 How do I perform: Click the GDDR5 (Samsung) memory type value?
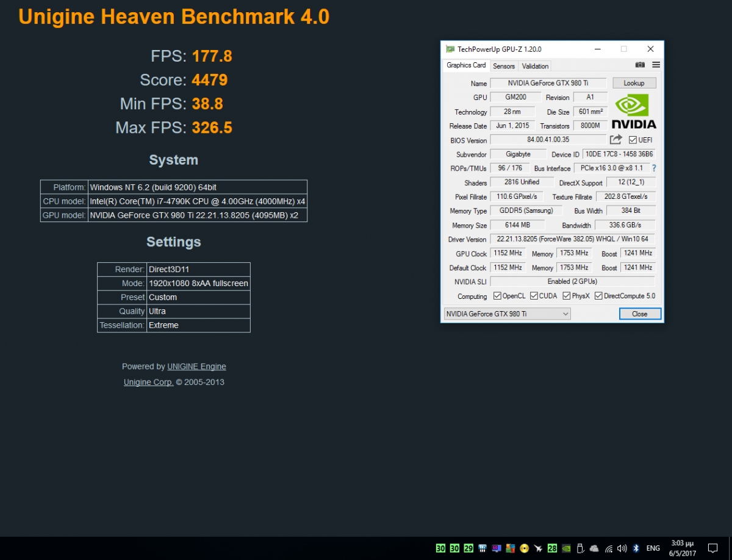[x=526, y=210]
